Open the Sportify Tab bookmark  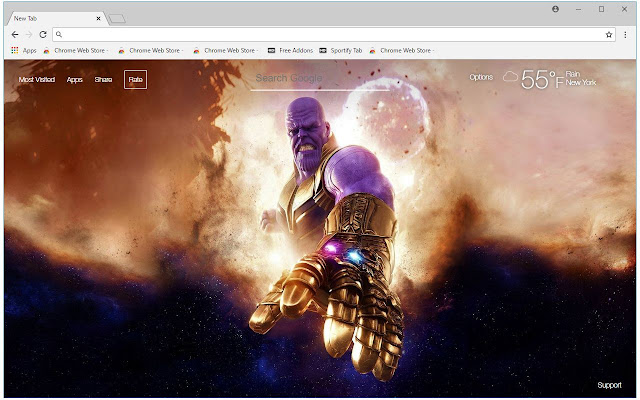tap(341, 50)
